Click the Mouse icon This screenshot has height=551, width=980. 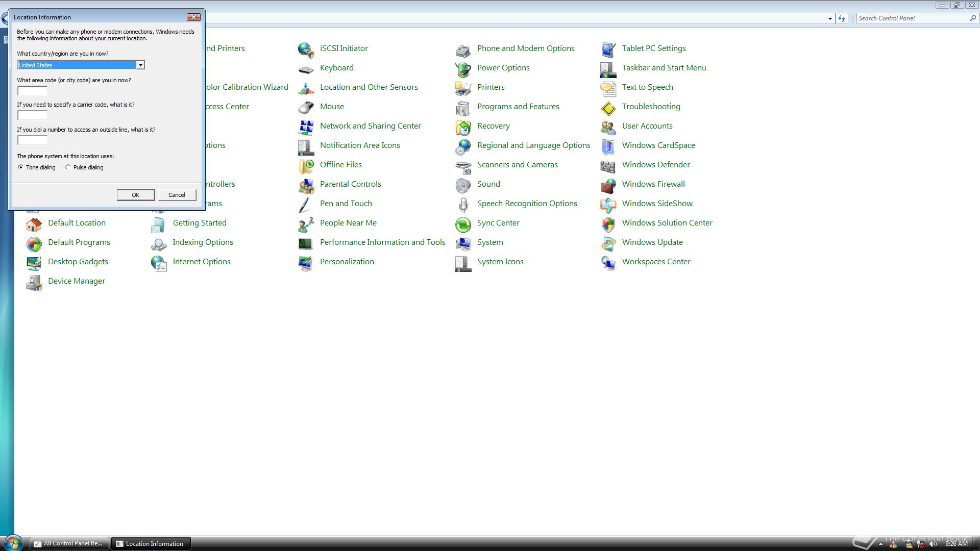[x=306, y=108]
